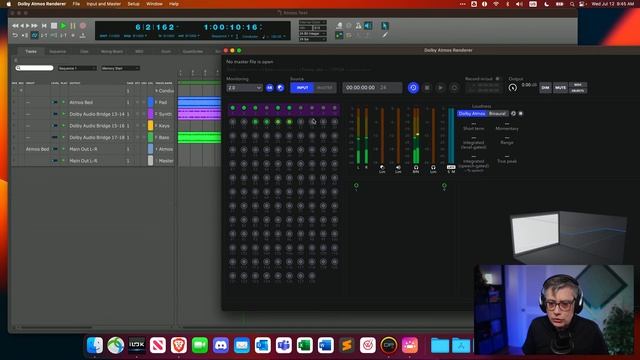This screenshot has width=640, height=360.
Task: Select MASTER as the Renderer source
Action: [x=325, y=88]
